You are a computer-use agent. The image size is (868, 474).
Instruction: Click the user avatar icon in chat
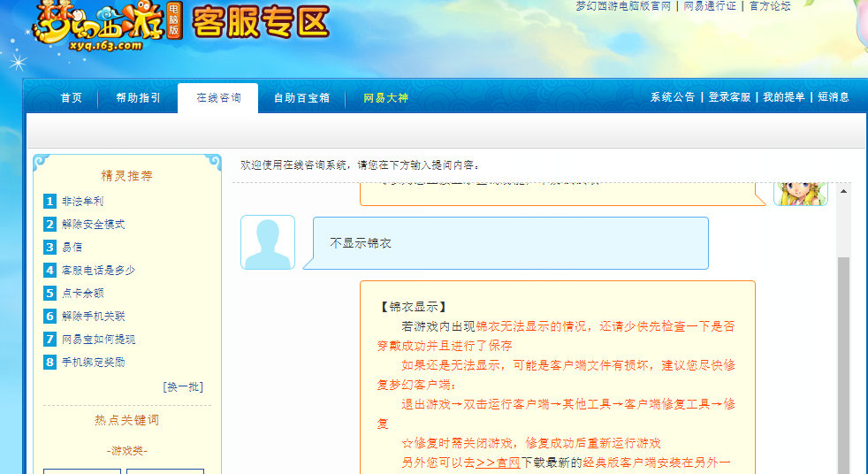pos(268,242)
